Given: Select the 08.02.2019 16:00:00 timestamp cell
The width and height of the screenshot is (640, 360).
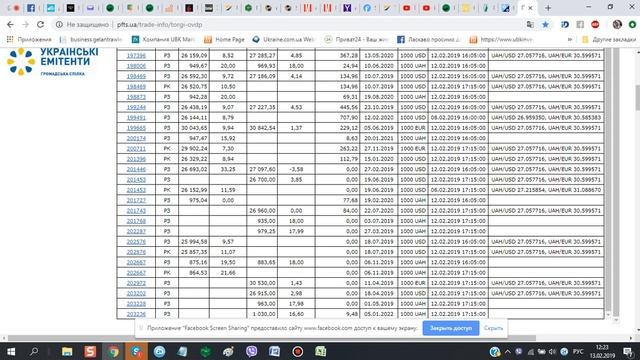Looking at the screenshot, I should (458, 118).
